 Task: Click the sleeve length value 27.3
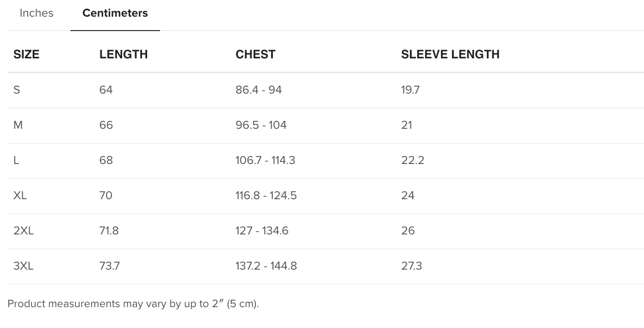click(412, 266)
